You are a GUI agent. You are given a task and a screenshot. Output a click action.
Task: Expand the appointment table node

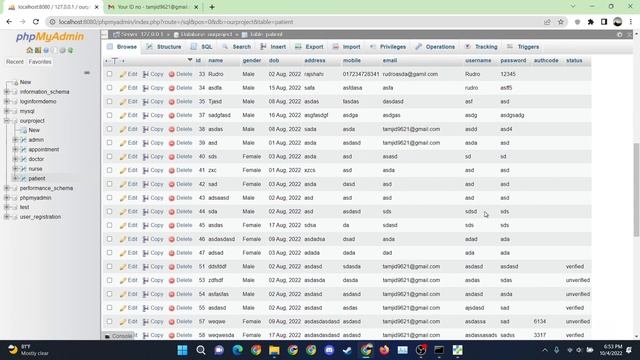tap(16, 149)
